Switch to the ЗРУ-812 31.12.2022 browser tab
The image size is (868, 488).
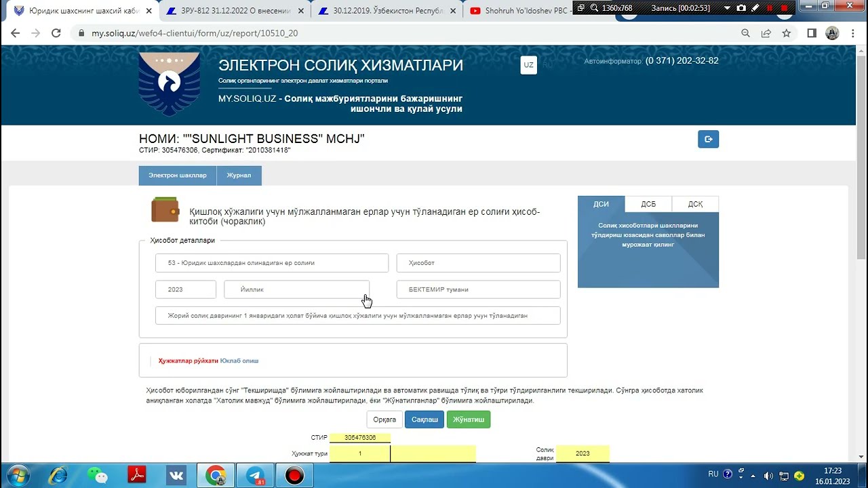point(235,11)
